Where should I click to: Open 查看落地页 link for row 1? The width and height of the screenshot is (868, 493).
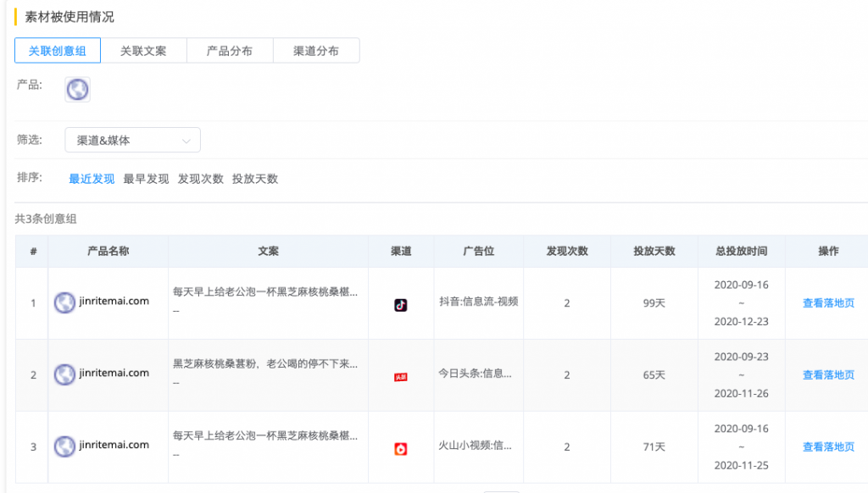click(829, 303)
